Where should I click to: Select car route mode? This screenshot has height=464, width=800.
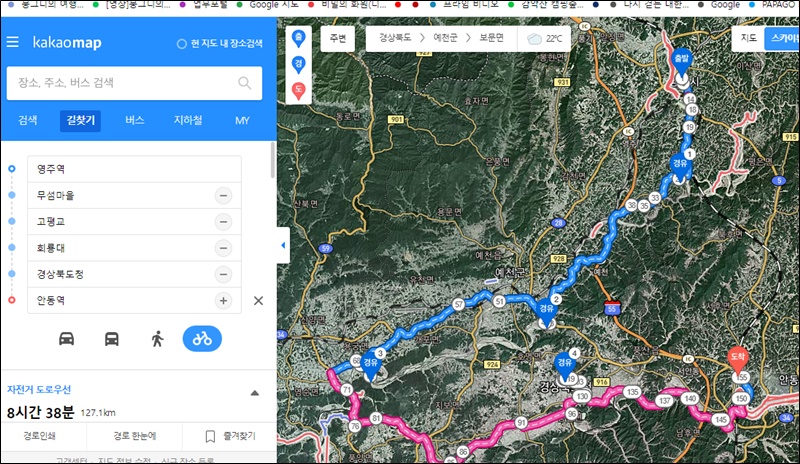pos(66,339)
